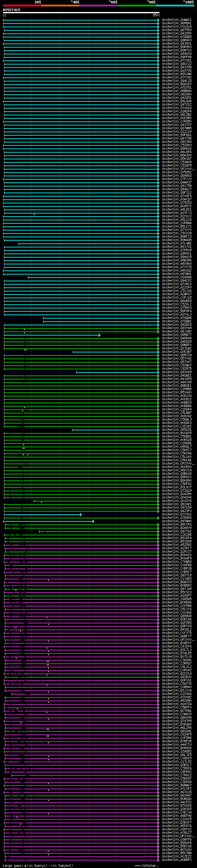Select the UniRef100_O82680 label
197x868 pixels.
(x=176, y=94)
